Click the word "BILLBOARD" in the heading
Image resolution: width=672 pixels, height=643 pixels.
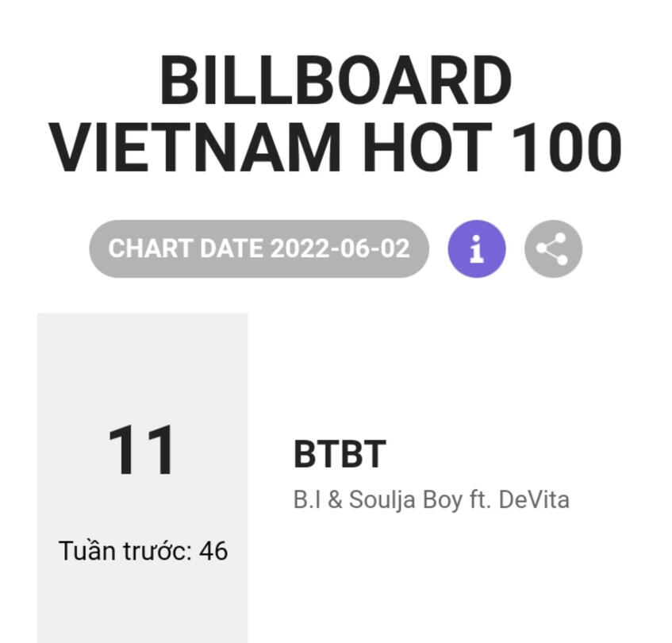point(336,82)
